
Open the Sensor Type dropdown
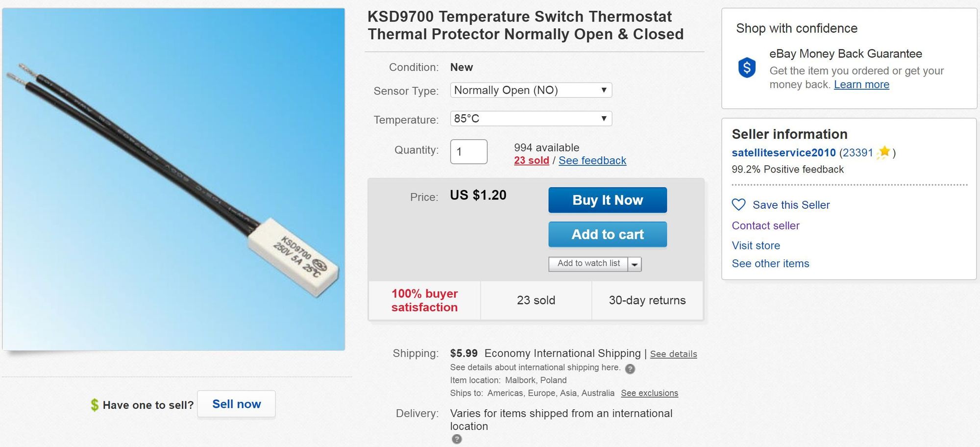(x=531, y=90)
